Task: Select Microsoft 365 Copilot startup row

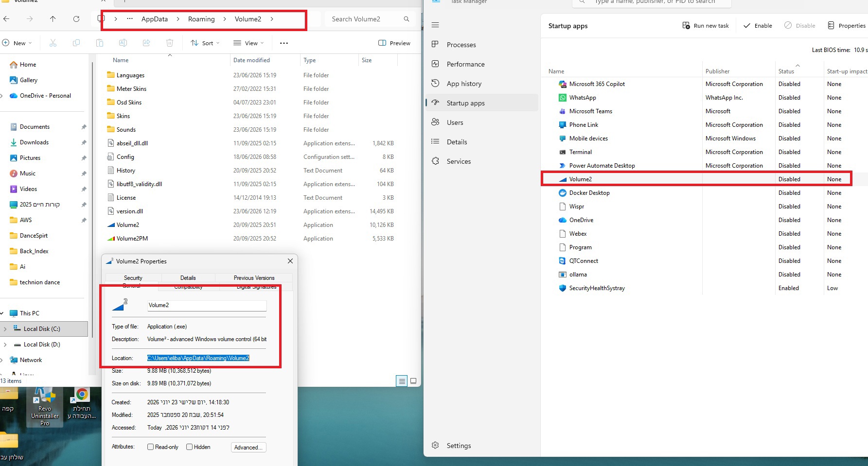Action: 704,84
